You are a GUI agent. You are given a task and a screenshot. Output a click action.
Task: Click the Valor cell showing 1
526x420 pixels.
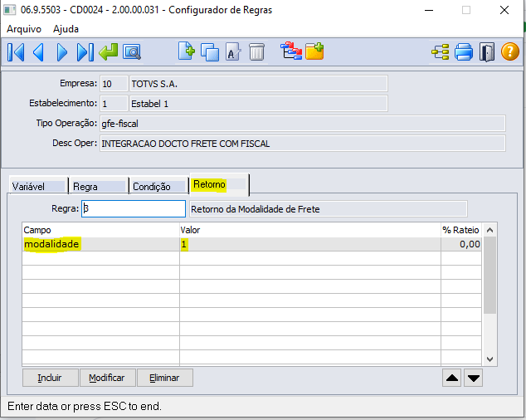[x=310, y=244]
